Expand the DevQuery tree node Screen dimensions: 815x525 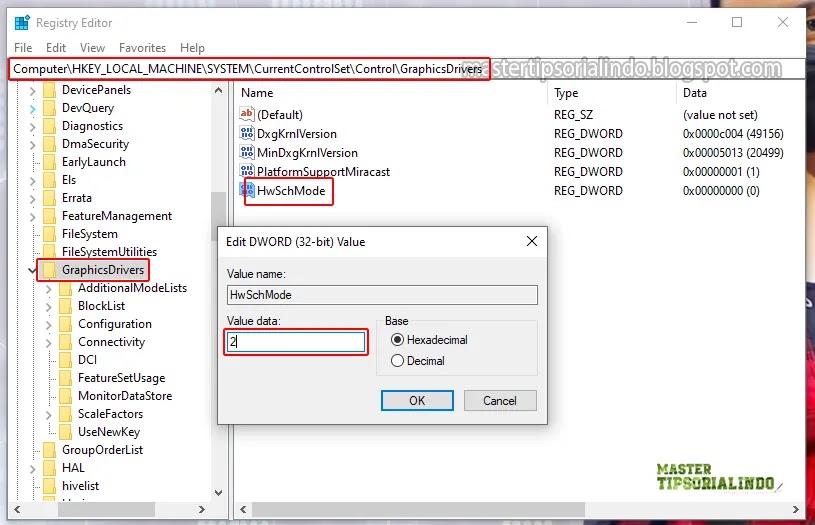pyautogui.click(x=32, y=109)
